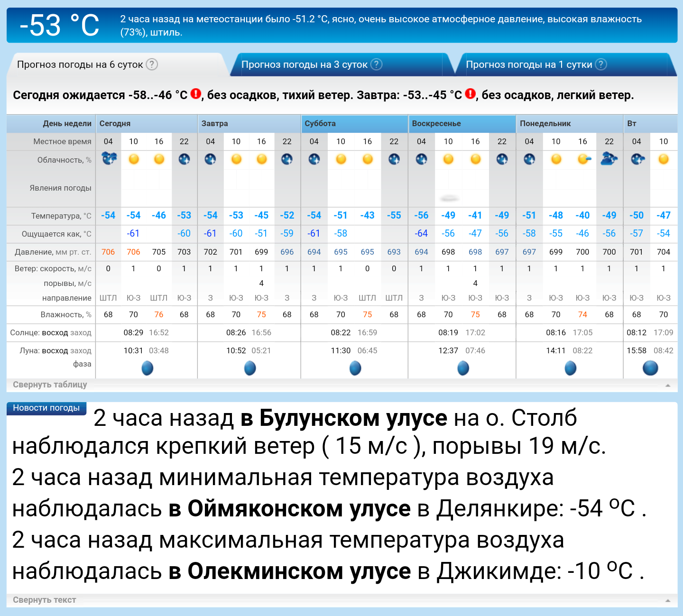Click moon phase icon under Сегодня
This screenshot has width=683, height=616.
point(148,368)
